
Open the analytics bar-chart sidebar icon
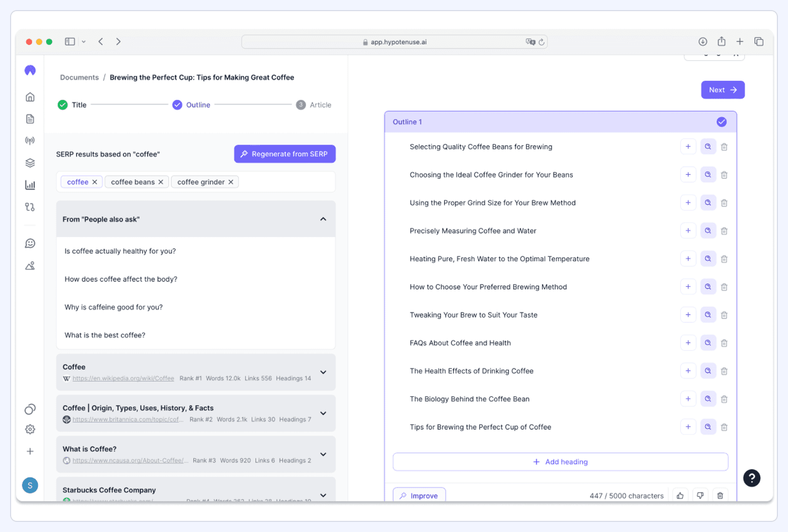30,185
